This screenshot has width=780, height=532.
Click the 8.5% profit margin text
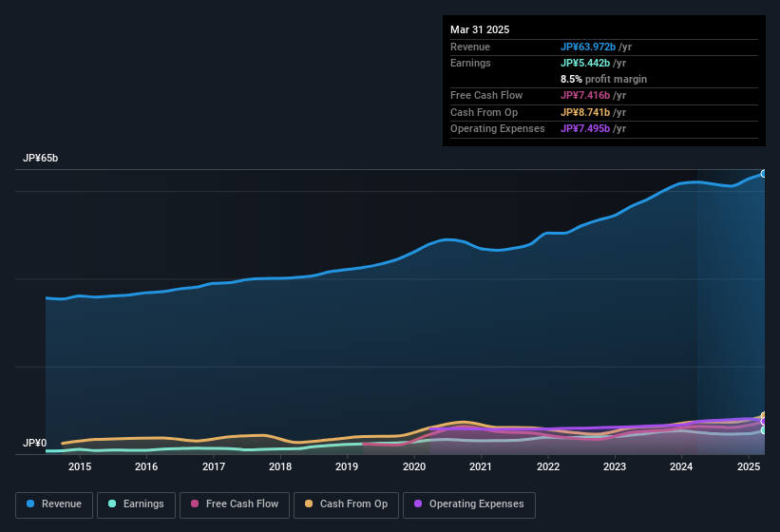click(x=603, y=79)
